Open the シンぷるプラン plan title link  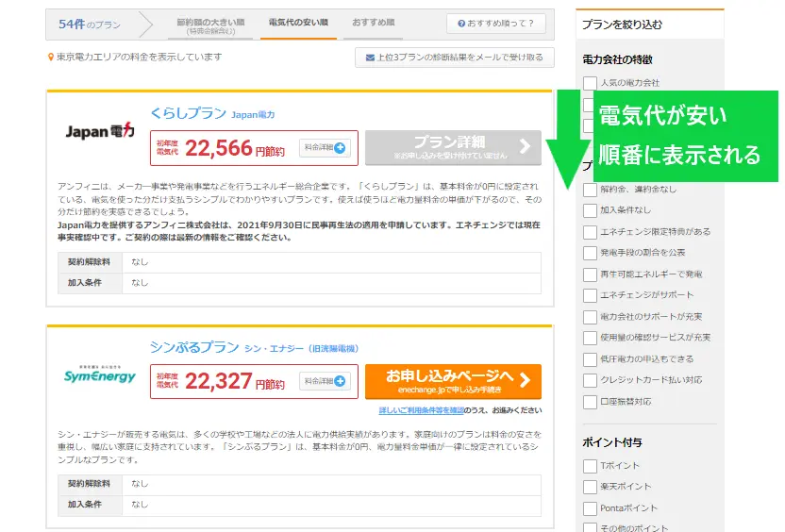coord(193,348)
